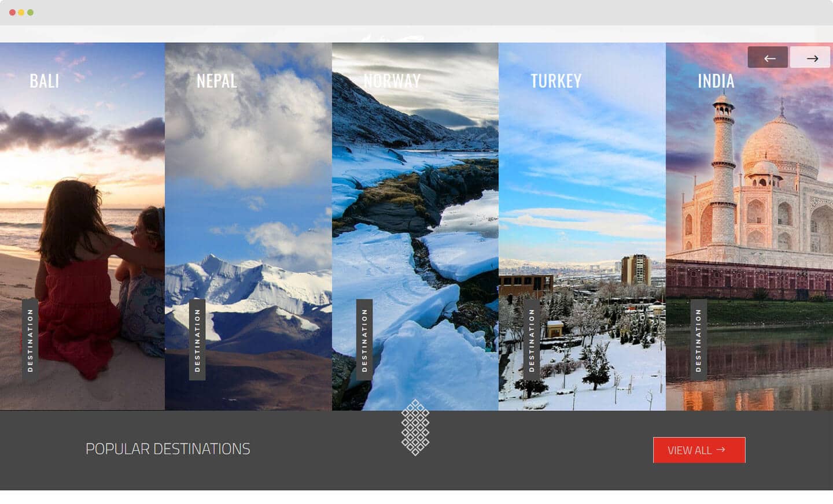Click the arrow inside View All button
833x504 pixels.
[721, 450]
